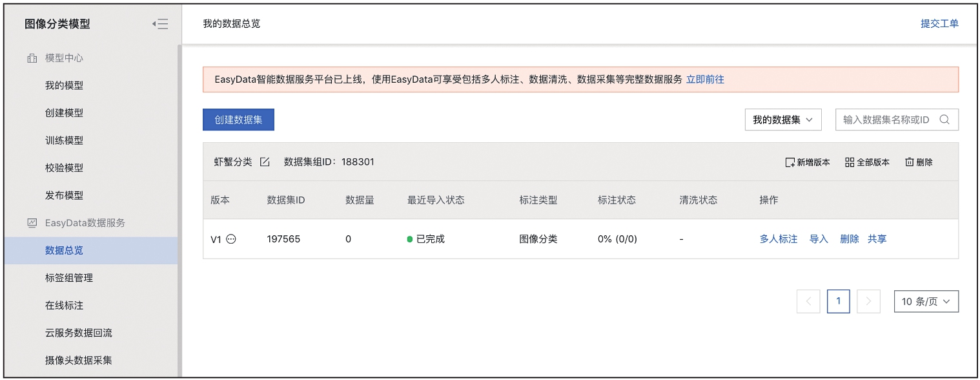Click the search magnifier icon

(944, 120)
